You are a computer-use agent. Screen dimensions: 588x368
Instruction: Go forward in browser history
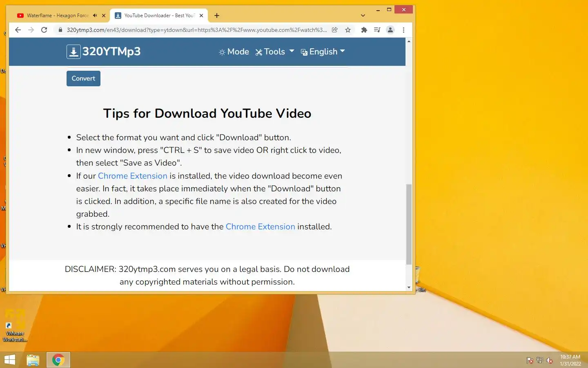point(31,30)
